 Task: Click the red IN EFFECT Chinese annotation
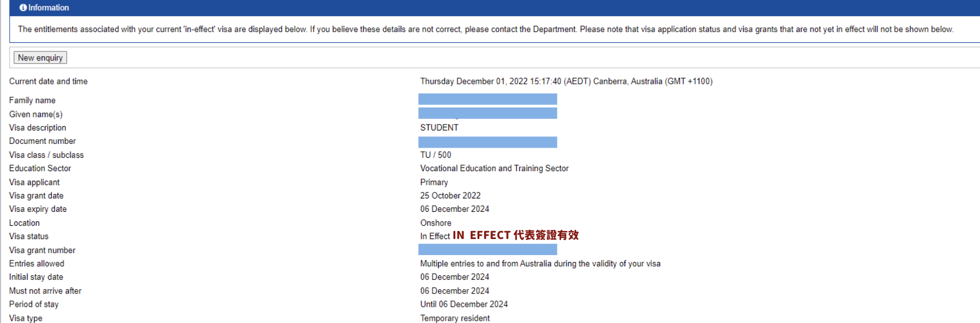516,235
